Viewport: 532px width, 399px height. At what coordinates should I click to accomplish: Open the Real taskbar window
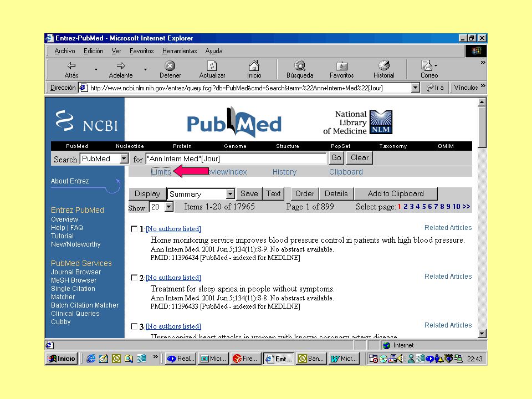[180, 359]
